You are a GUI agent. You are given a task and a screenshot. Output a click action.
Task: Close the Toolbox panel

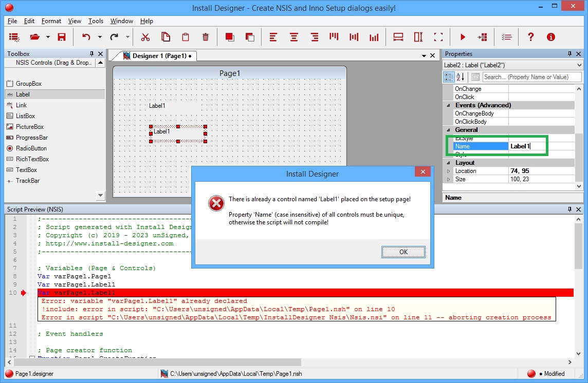coord(101,53)
